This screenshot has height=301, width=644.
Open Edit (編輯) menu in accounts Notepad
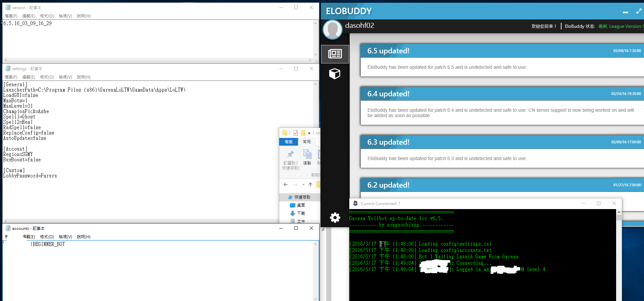pyautogui.click(x=29, y=237)
